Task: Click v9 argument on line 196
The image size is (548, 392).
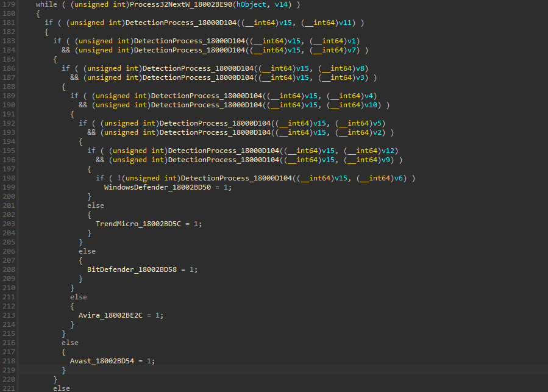Action: (386, 160)
